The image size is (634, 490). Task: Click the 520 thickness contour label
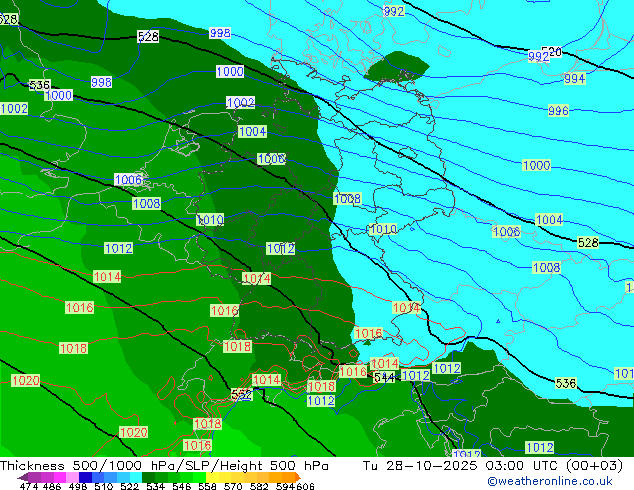click(553, 51)
